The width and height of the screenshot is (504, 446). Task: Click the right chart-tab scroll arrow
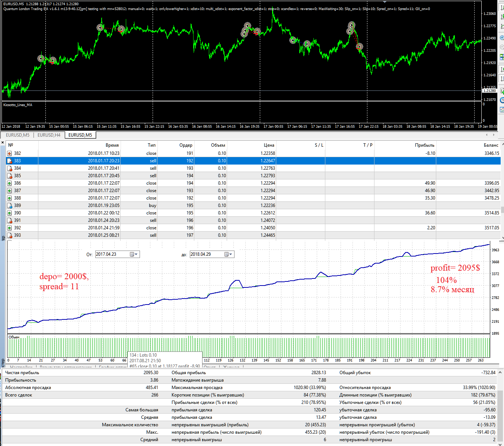pos(494,135)
